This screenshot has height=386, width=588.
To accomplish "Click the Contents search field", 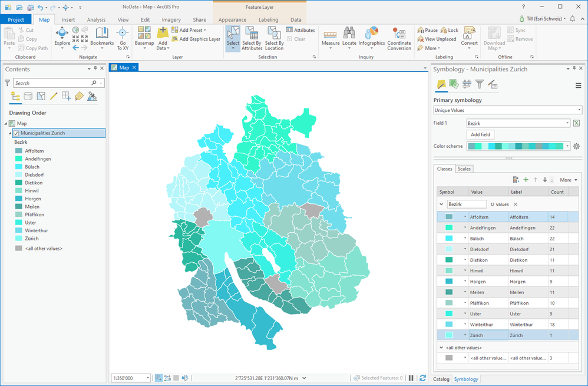I will click(x=59, y=83).
